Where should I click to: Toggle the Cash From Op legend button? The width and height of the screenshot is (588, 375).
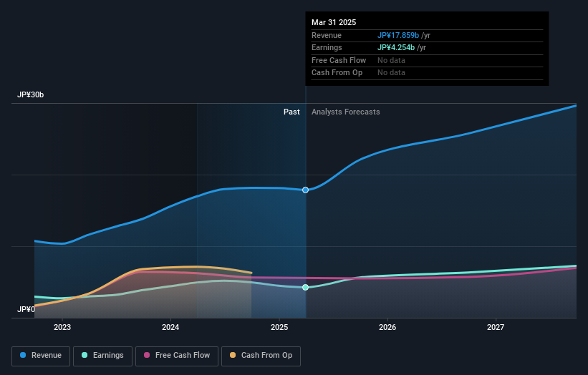(261, 356)
